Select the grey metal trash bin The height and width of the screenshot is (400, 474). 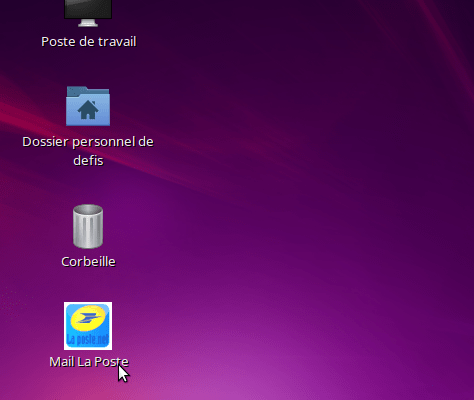click(88, 226)
